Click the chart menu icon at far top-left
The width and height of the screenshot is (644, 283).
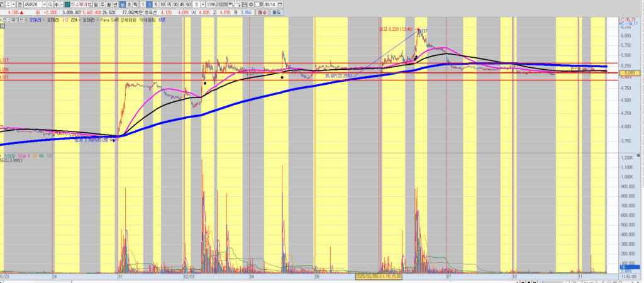(x=3, y=4)
